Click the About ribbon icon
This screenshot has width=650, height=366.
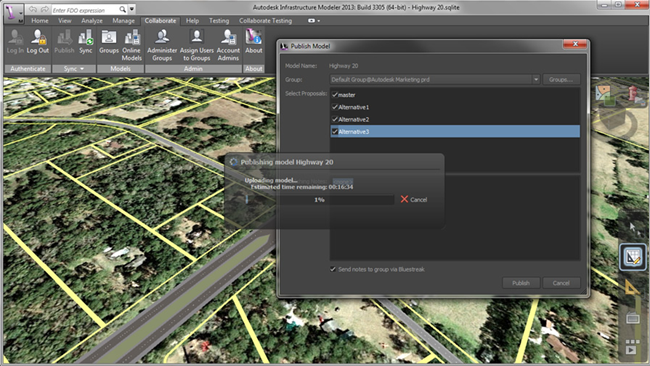[x=254, y=42]
